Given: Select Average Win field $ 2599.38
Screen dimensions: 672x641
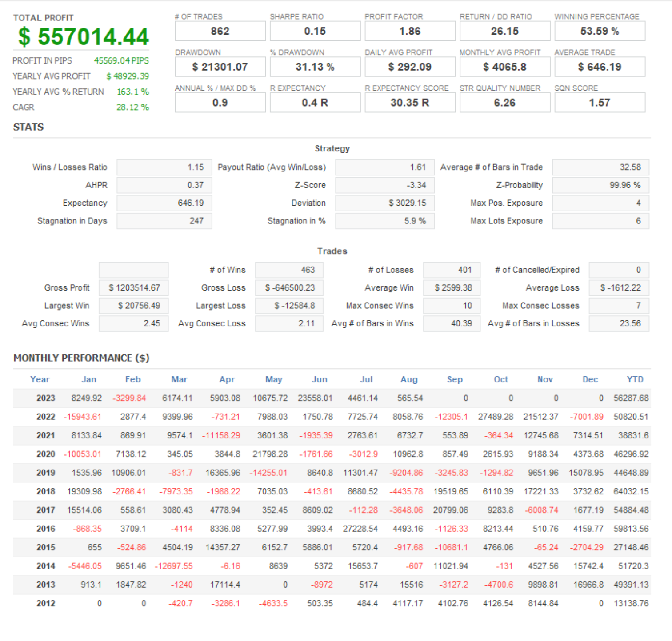Looking at the screenshot, I should pos(452,288).
